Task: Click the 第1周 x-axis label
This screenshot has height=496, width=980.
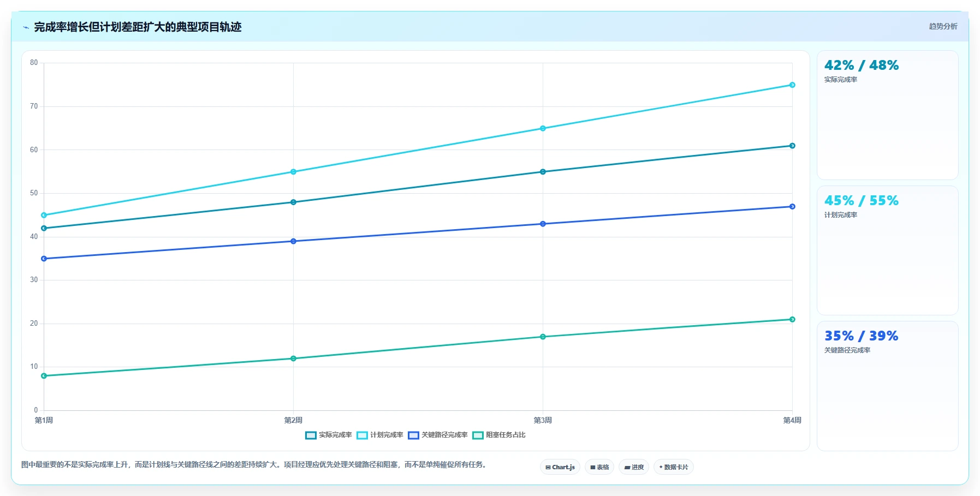Action: (x=44, y=420)
